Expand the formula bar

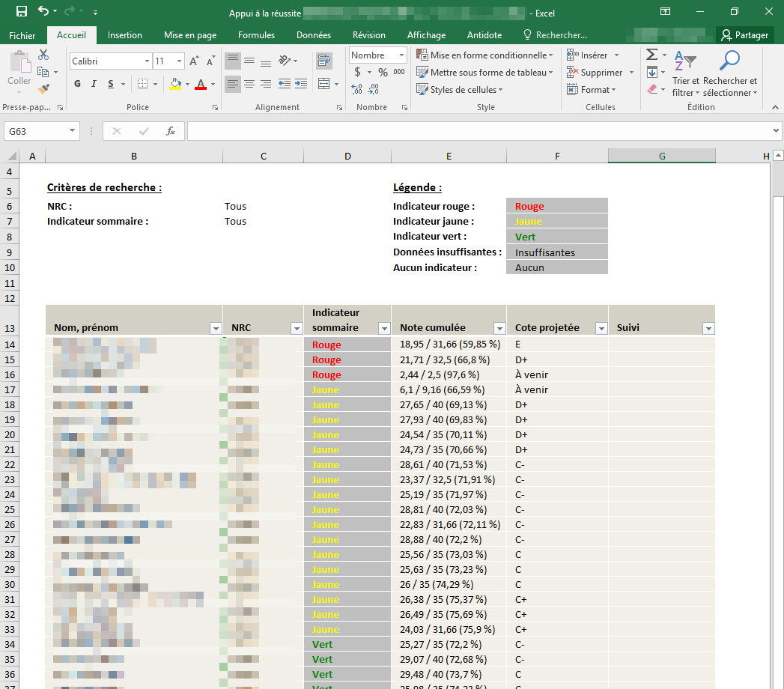coord(776,130)
